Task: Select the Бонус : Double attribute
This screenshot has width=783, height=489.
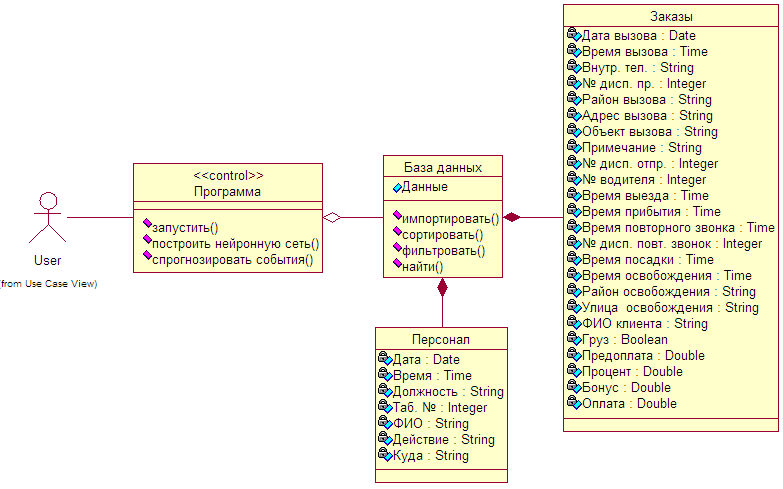Action: point(626,387)
